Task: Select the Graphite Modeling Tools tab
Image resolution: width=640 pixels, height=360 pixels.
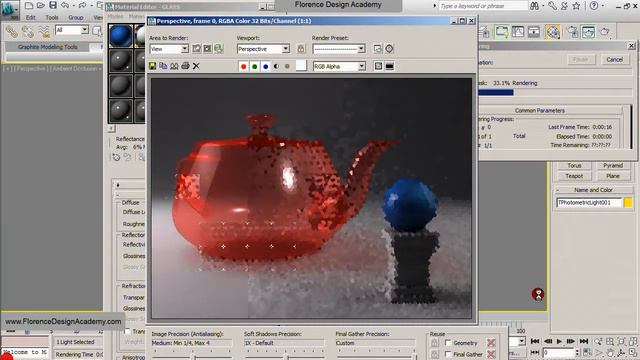Action: [47, 47]
